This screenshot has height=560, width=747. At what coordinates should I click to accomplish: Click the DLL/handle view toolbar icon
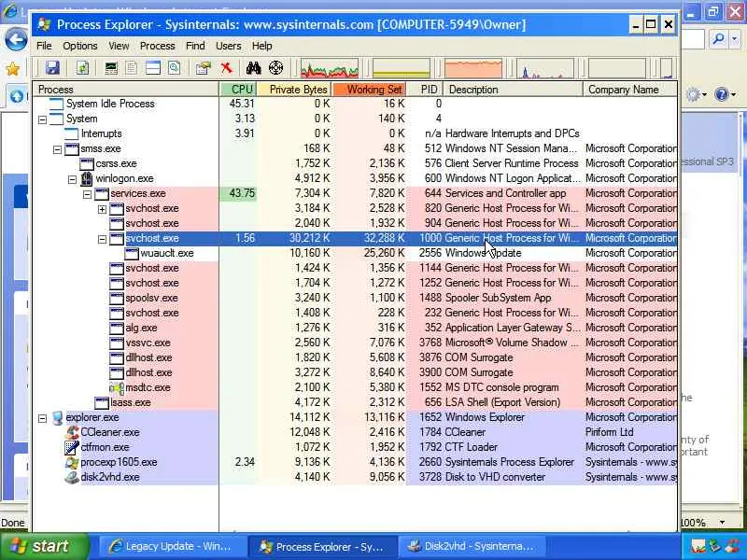click(x=175, y=68)
